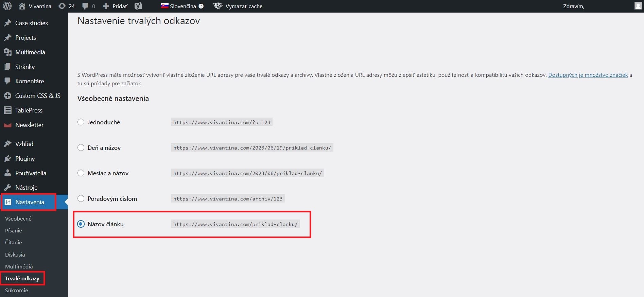Click the Nástroje wrench icon

7,188
